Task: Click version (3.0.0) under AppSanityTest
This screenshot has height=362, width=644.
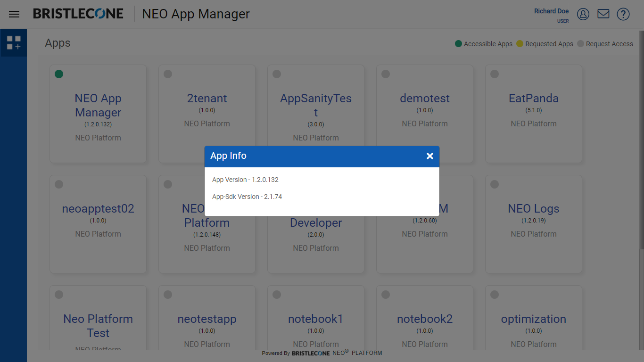Action: 316,124
